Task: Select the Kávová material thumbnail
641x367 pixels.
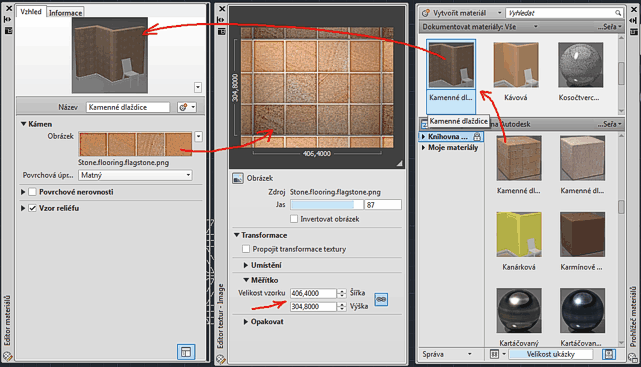Action: [x=516, y=65]
